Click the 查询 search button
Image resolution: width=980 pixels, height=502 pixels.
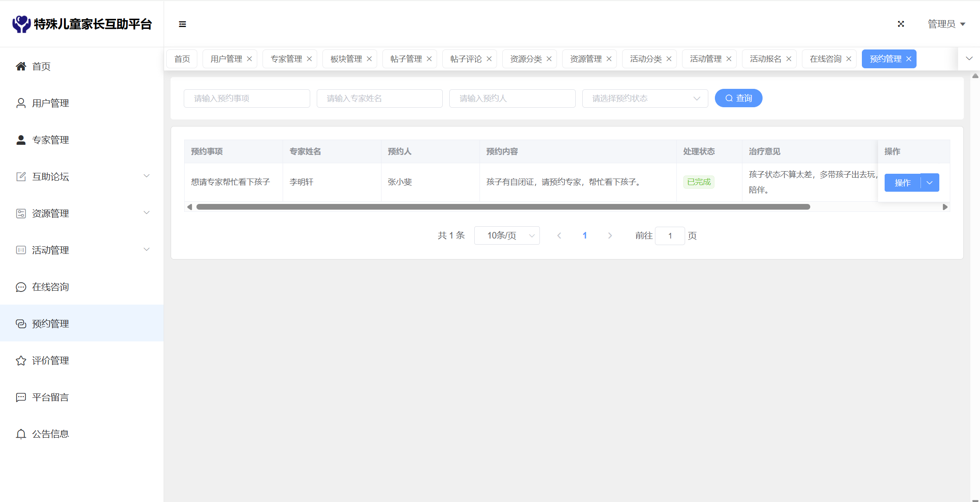[x=738, y=98]
